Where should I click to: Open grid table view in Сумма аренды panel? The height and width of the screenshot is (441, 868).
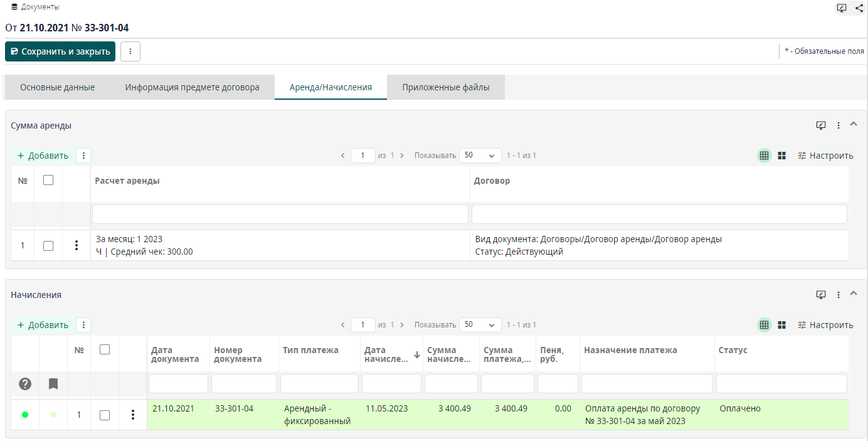[x=764, y=156]
